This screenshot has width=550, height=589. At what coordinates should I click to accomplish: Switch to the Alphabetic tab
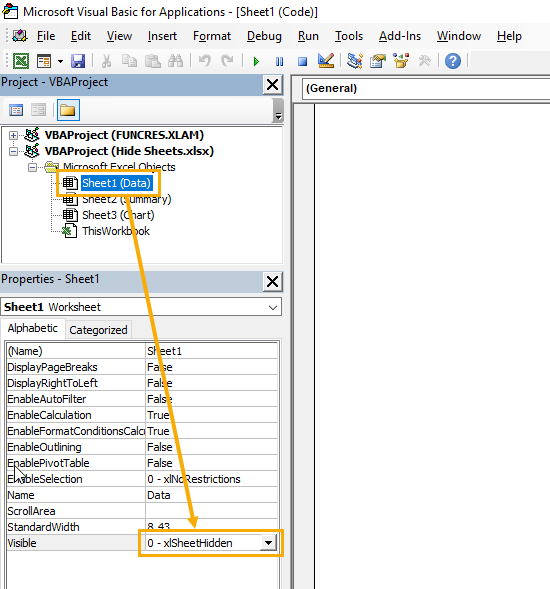33,328
